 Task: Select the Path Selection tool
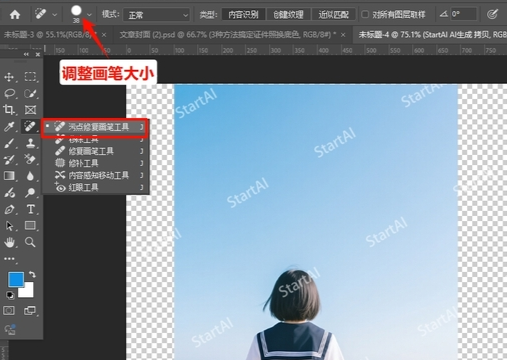pos(9,226)
